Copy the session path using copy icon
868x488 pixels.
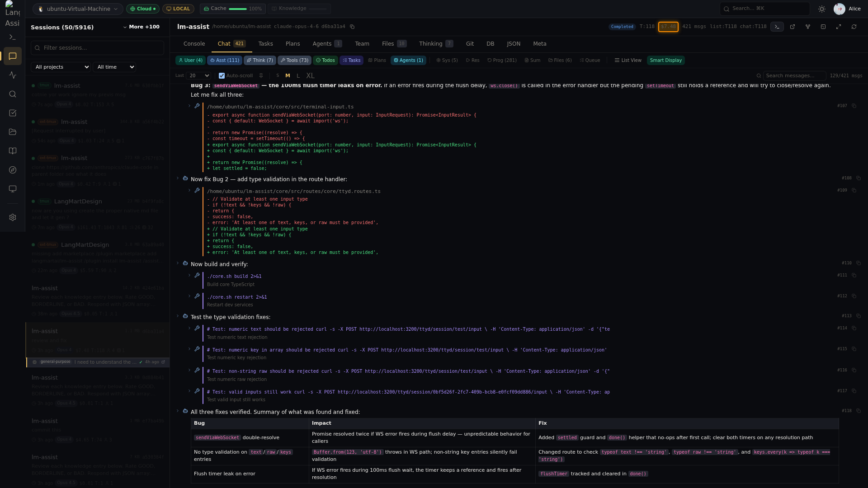tap(352, 27)
